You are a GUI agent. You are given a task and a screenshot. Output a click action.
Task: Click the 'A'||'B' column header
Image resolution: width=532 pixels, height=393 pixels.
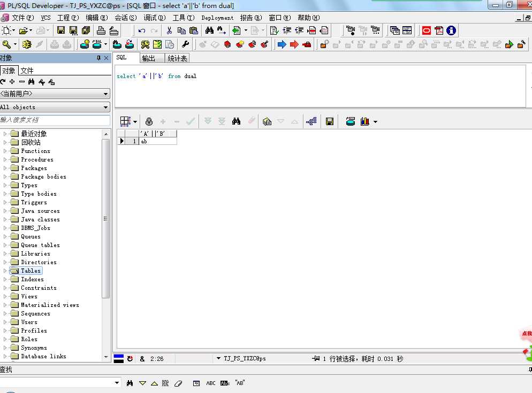coord(158,134)
